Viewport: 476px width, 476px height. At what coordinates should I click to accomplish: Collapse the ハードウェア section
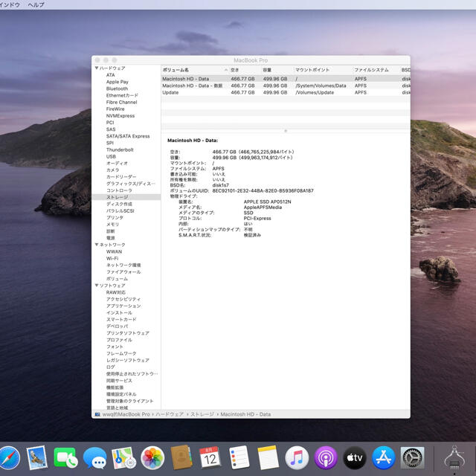(x=97, y=68)
